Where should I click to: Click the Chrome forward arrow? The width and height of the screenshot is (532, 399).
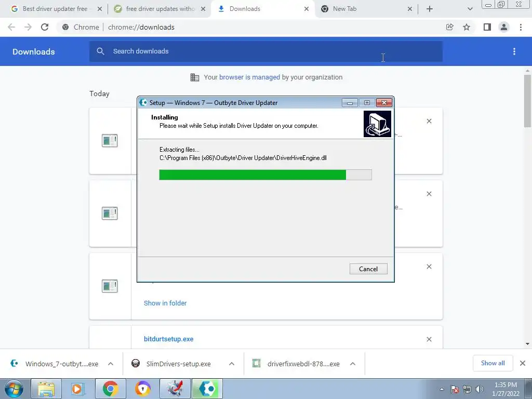click(x=28, y=27)
